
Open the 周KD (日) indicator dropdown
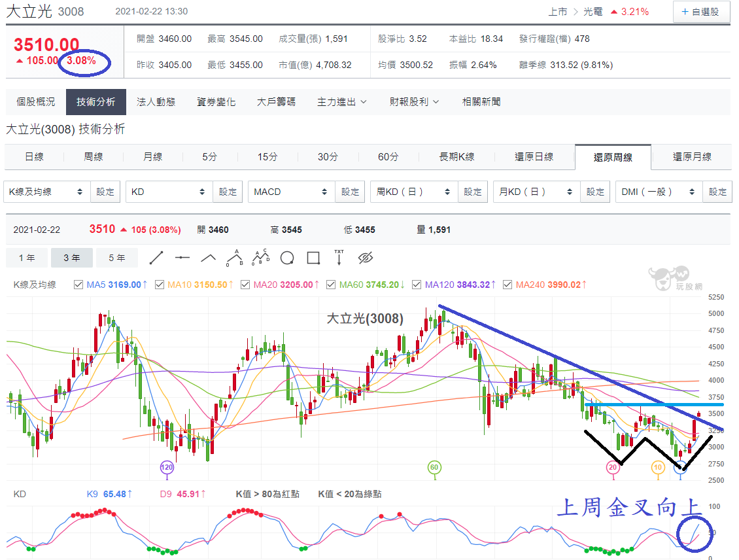tap(414, 192)
